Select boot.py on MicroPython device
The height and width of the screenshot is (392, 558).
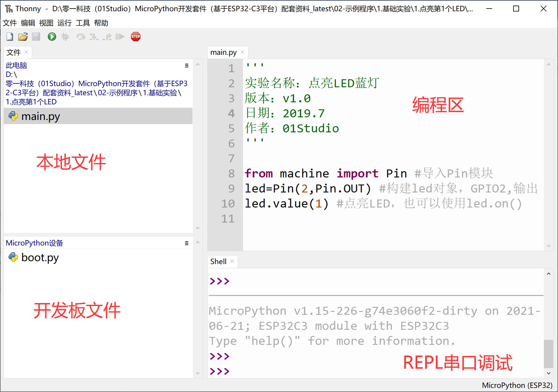pos(98,257)
